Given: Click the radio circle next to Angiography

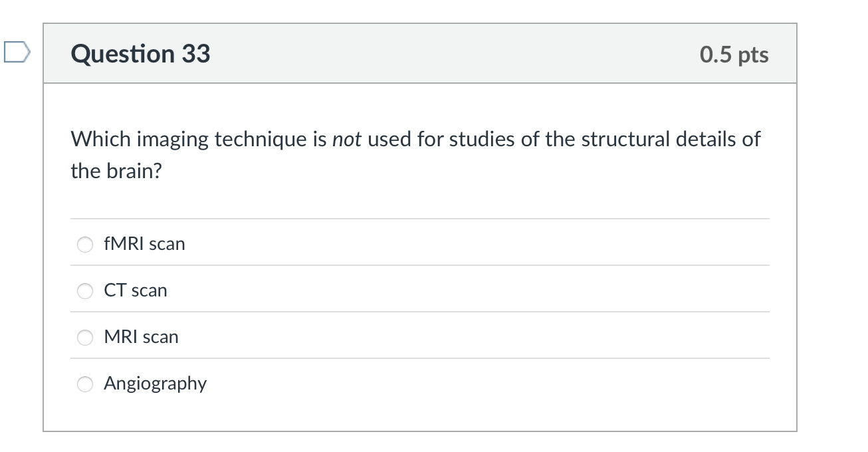Looking at the screenshot, I should (x=84, y=384).
